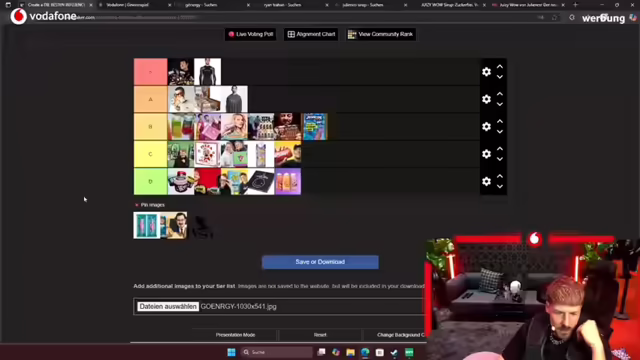This screenshot has width=640, height=360.
Task: Move tier C row down with arrow
Action: coord(500,159)
